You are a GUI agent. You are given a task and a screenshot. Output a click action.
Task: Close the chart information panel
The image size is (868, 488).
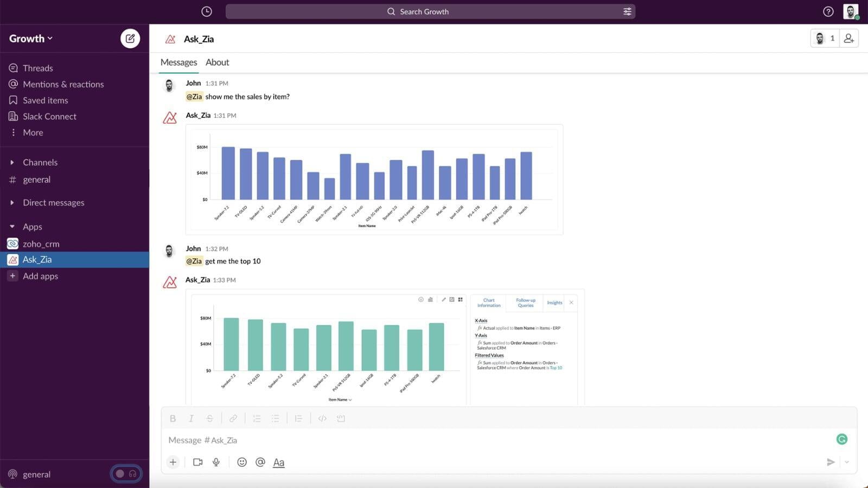pos(571,303)
